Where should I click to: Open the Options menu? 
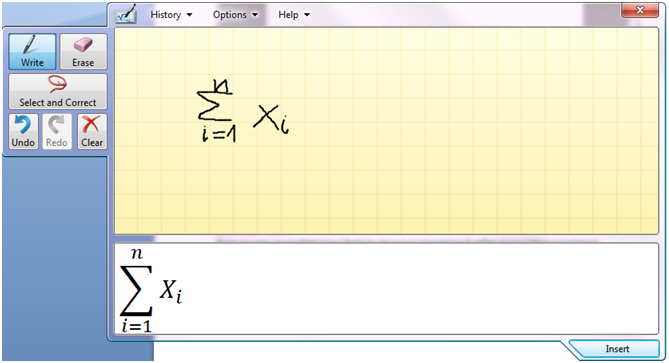(x=235, y=15)
